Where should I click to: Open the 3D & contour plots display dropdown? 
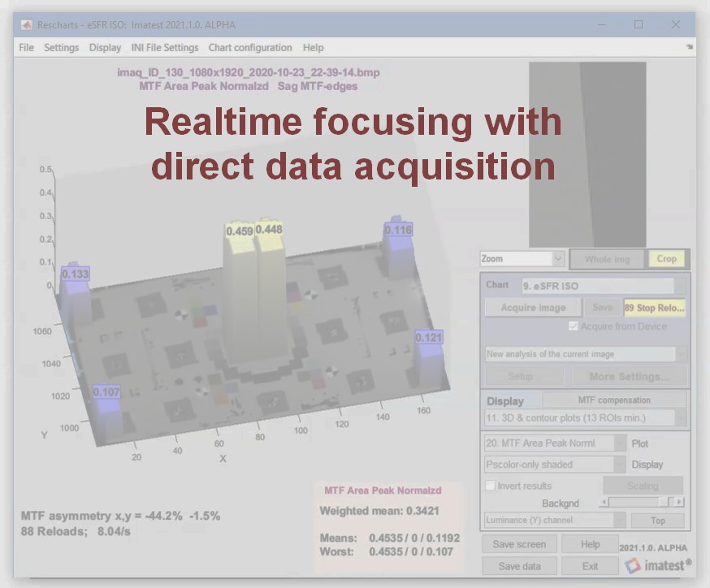click(586, 417)
